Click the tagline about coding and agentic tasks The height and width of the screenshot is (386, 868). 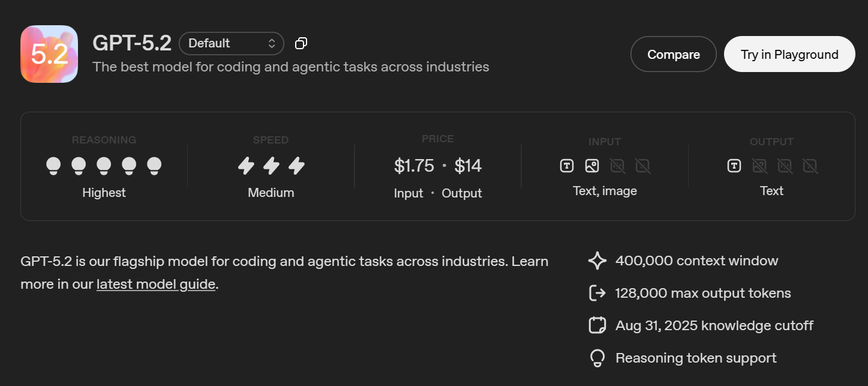291,67
